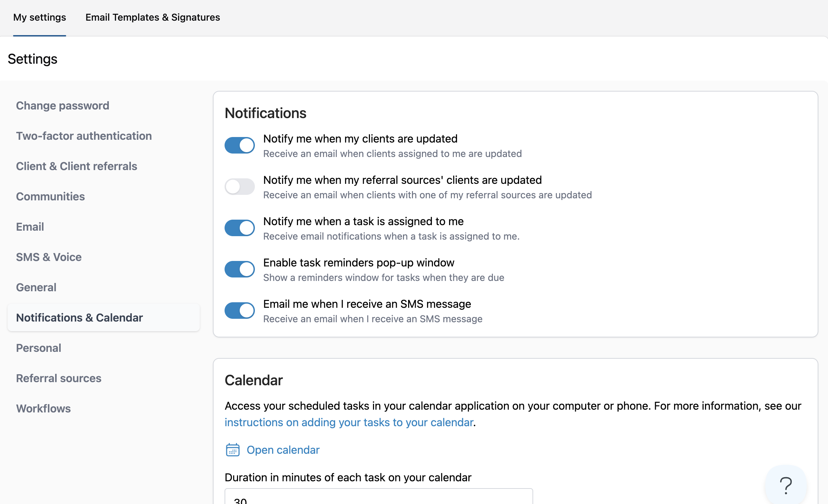Select Communities in the settings sidebar

51,197
